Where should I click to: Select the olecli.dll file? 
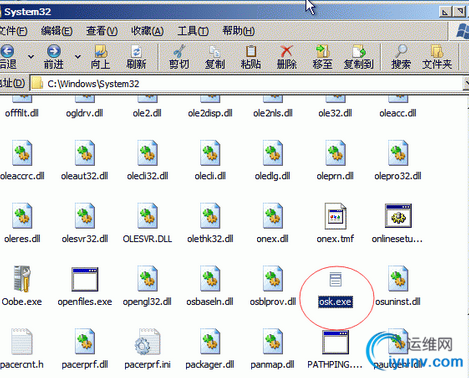[x=210, y=161]
